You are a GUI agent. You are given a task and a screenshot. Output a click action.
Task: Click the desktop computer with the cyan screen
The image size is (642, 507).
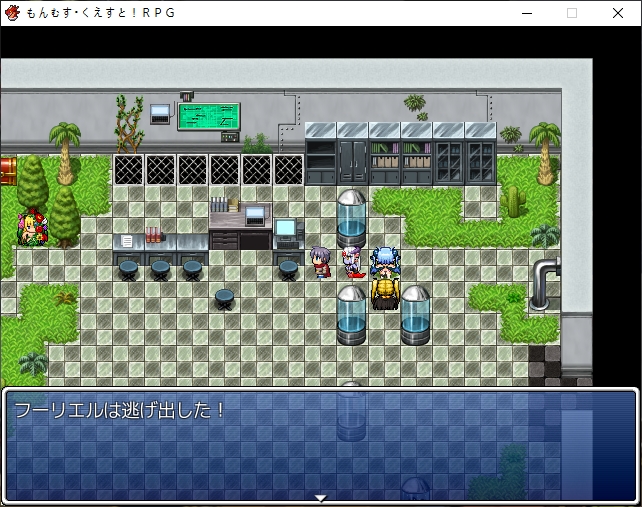click(x=289, y=233)
